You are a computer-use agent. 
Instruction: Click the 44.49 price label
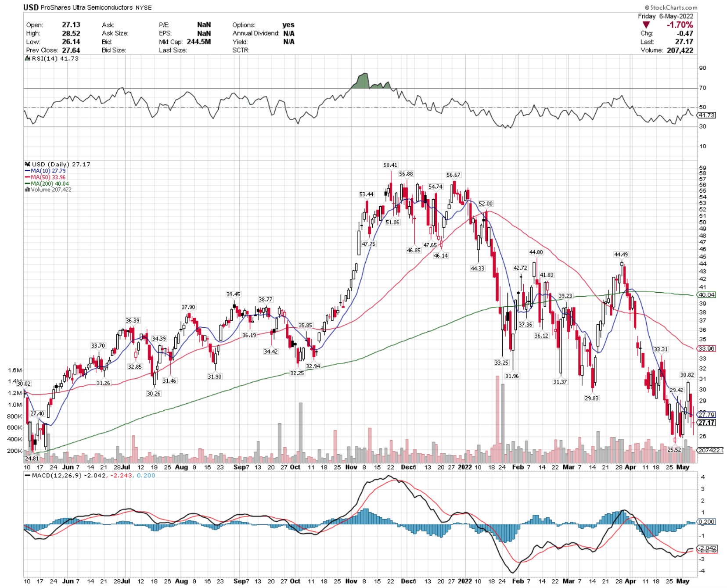621,255
